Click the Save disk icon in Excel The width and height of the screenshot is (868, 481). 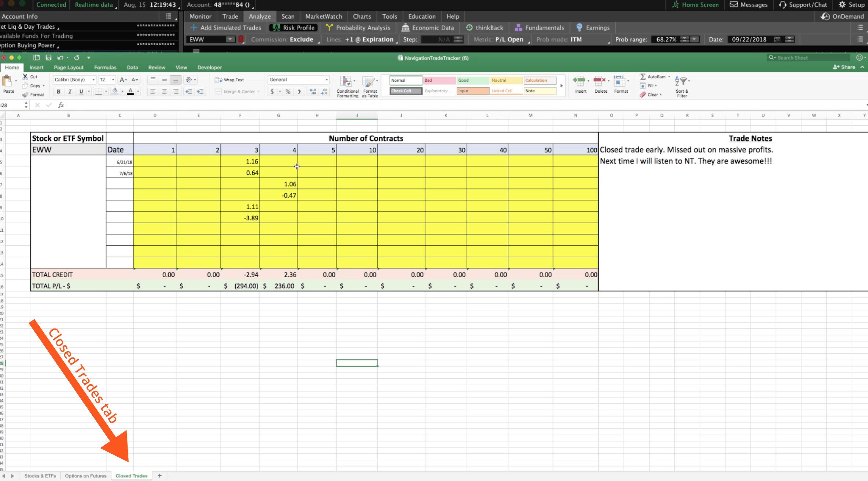pyautogui.click(x=48, y=58)
